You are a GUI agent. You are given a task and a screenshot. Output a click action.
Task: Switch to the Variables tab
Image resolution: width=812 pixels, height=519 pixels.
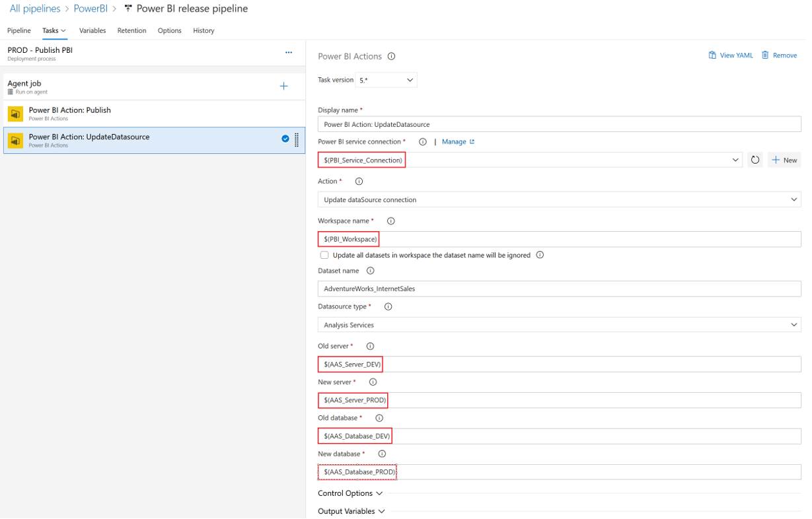[92, 30]
